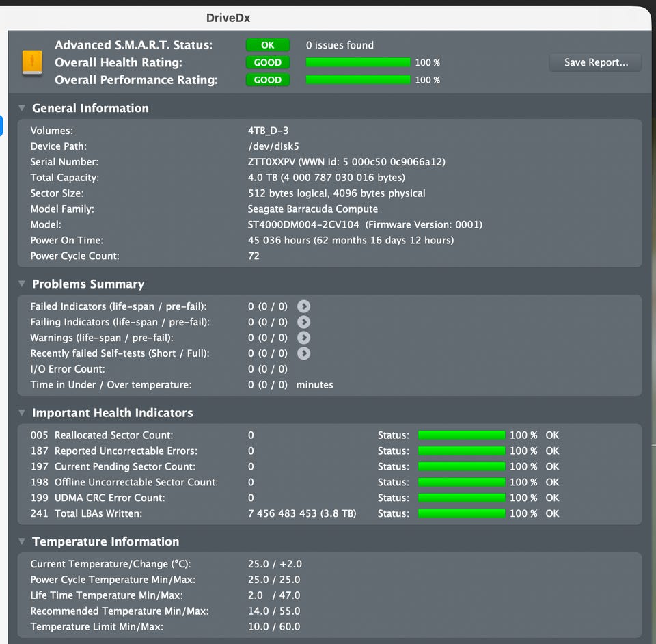Collapse the General Information section
The height and width of the screenshot is (644, 656).
[x=22, y=108]
